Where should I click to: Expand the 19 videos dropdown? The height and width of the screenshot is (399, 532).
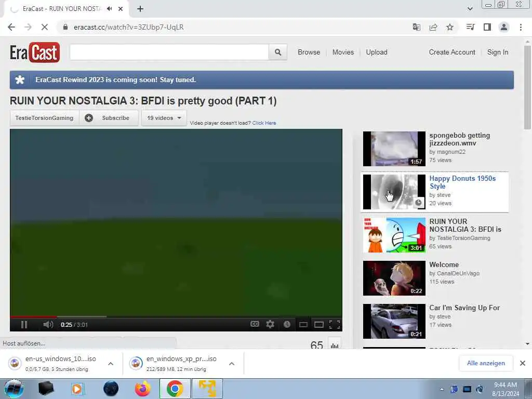164,118
